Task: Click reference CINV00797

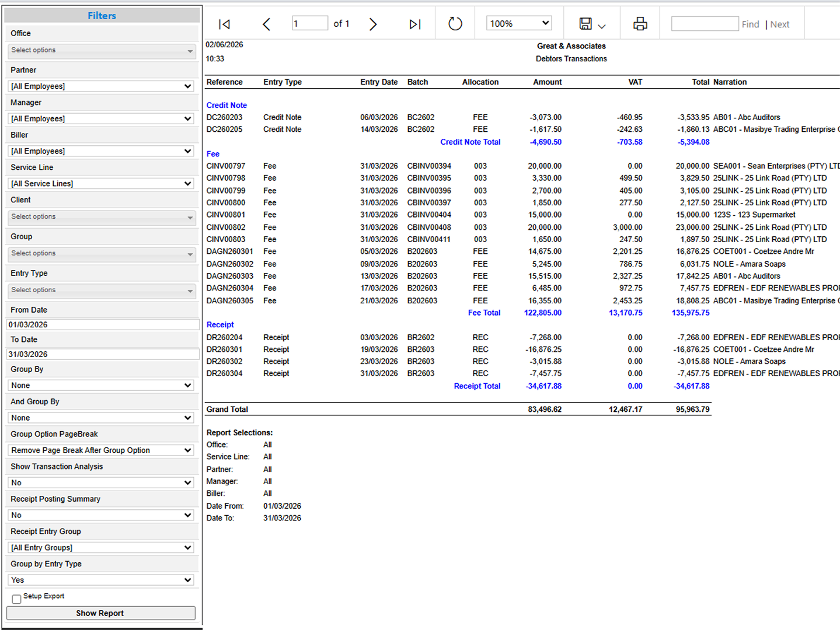Action: coord(226,166)
